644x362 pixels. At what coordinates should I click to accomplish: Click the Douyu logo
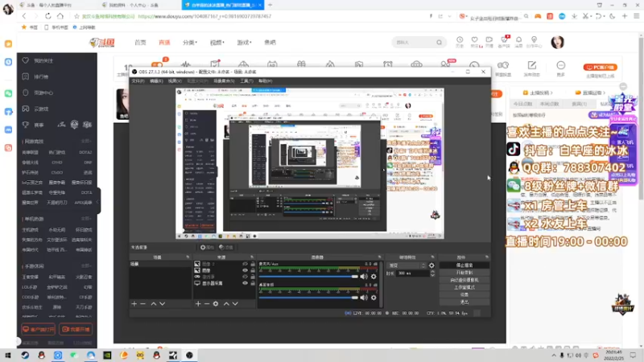point(102,43)
